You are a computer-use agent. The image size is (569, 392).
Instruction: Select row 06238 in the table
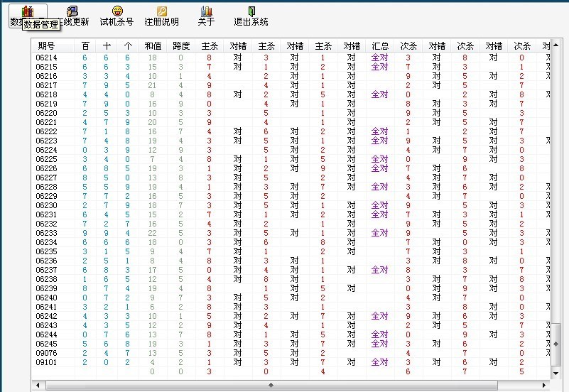(291, 279)
